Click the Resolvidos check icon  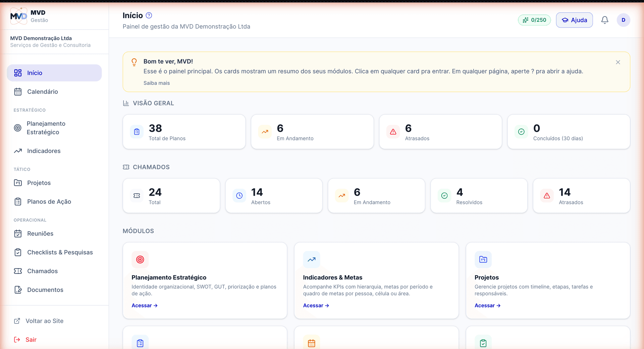click(x=444, y=196)
